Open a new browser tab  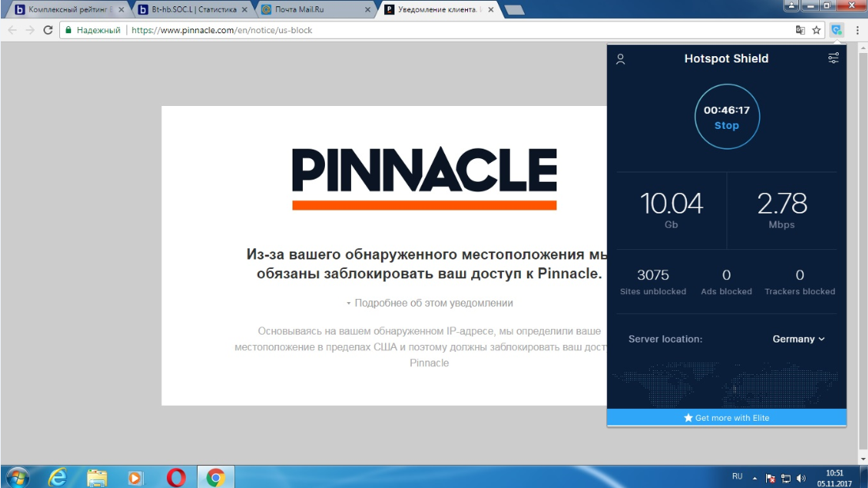click(x=515, y=10)
